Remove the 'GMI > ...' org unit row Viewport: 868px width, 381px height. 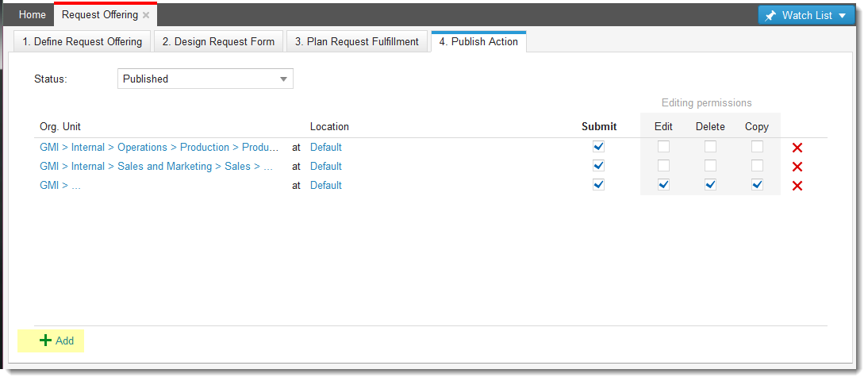(x=797, y=186)
